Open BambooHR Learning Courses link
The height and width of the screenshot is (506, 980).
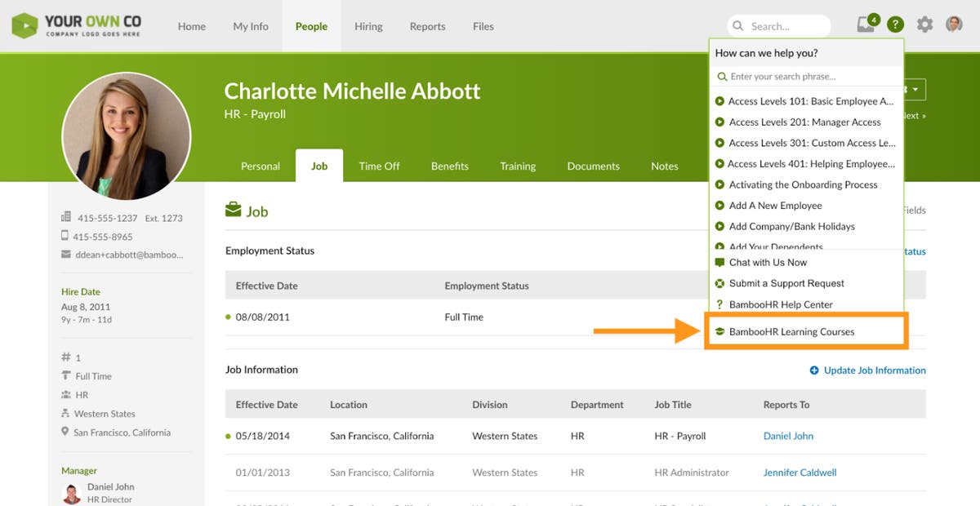(x=791, y=332)
